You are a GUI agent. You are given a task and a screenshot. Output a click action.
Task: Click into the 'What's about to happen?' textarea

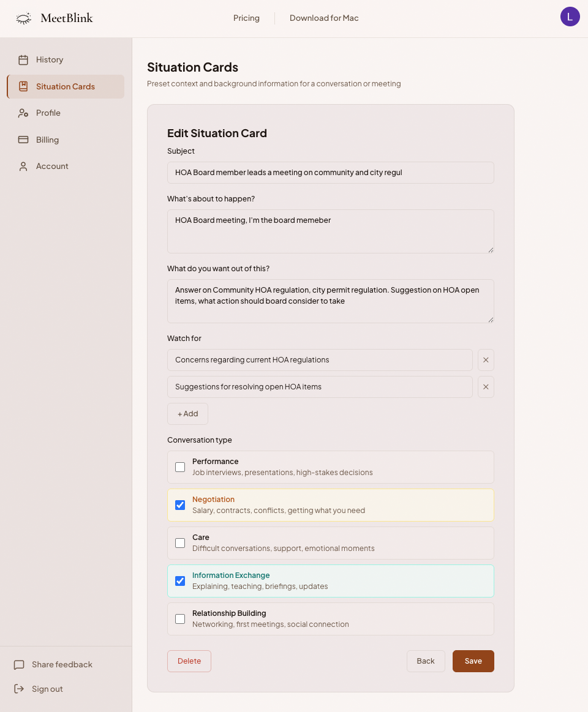tap(330, 231)
